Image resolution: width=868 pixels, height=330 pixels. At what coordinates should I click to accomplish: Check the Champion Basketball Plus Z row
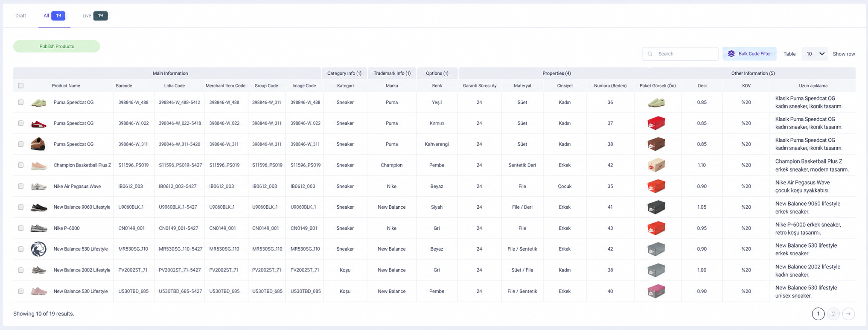pos(20,165)
